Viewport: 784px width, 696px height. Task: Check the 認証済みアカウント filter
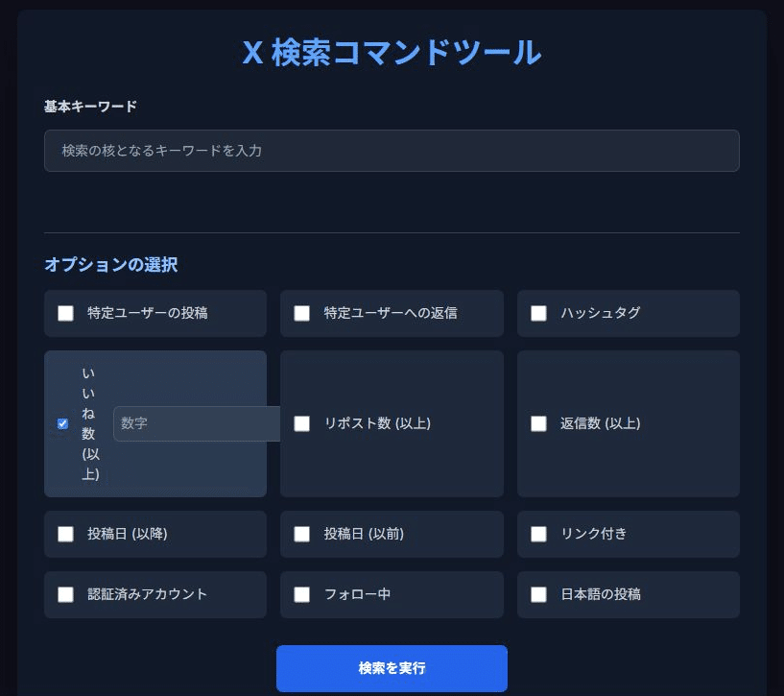point(66,594)
